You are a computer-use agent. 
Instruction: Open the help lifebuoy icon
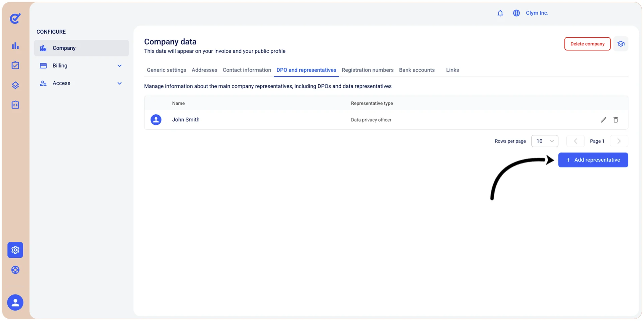pos(15,270)
